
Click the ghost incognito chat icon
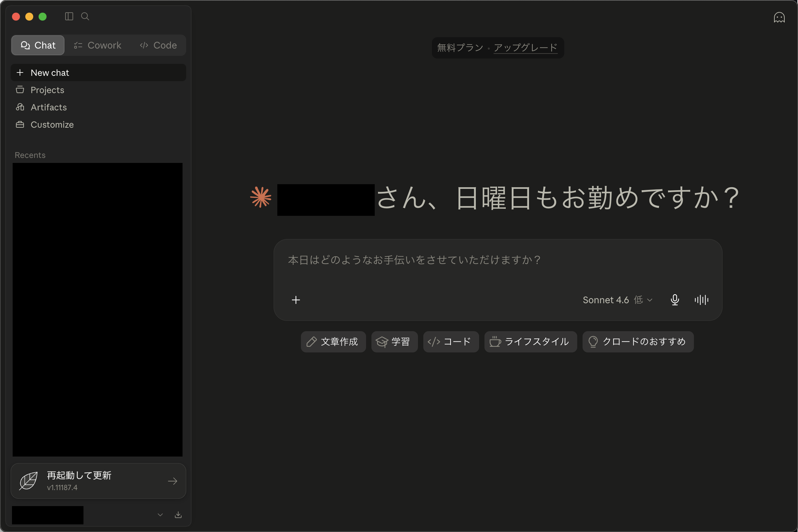tap(779, 17)
